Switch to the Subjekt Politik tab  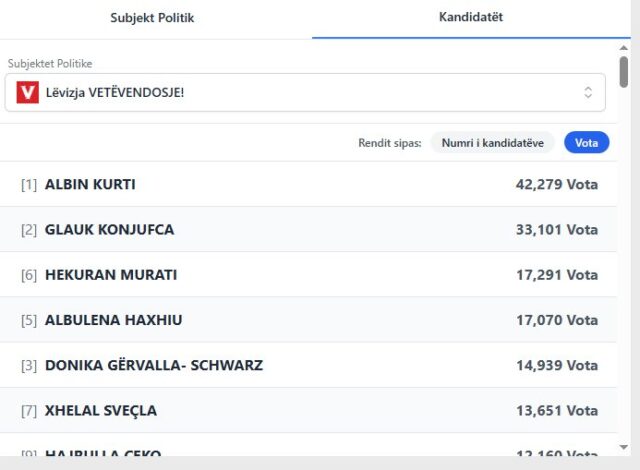(152, 18)
